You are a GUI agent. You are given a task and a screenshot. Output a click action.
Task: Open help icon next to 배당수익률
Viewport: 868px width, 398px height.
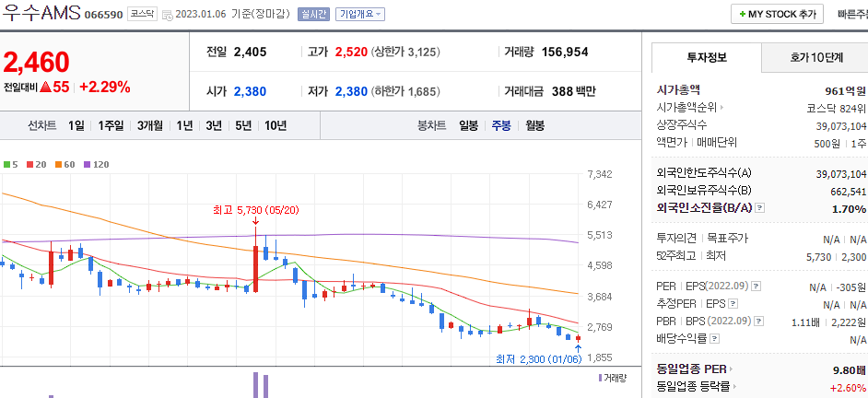click(715, 338)
